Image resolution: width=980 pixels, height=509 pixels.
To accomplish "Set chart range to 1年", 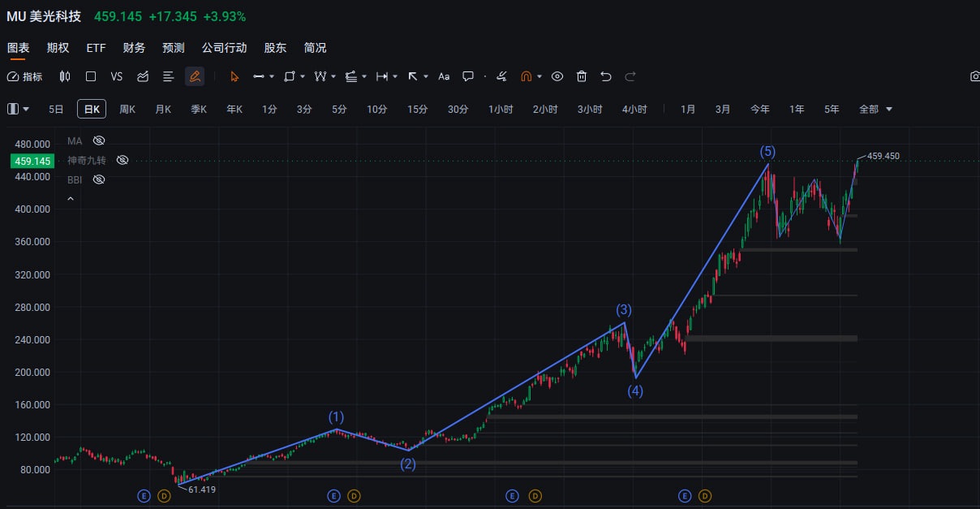I will pos(797,109).
